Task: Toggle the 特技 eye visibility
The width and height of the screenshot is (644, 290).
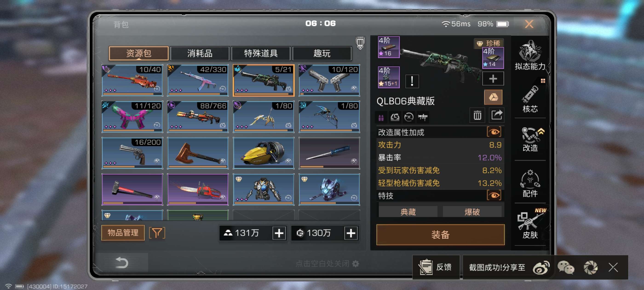Action: tap(494, 195)
